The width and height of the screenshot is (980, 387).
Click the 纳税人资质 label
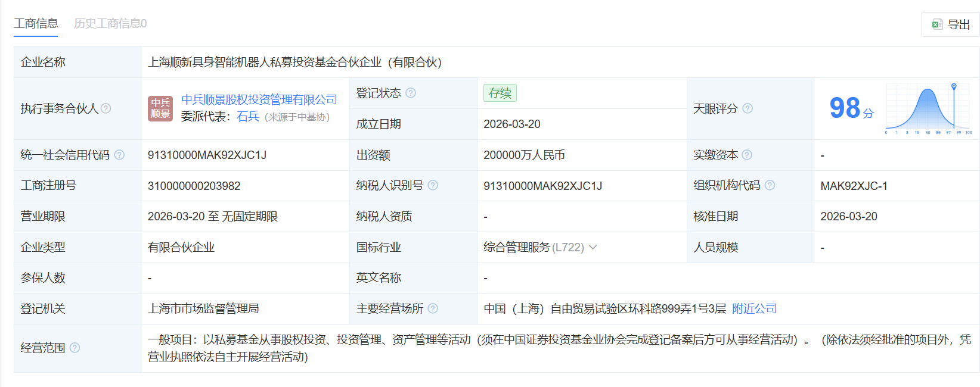click(384, 216)
